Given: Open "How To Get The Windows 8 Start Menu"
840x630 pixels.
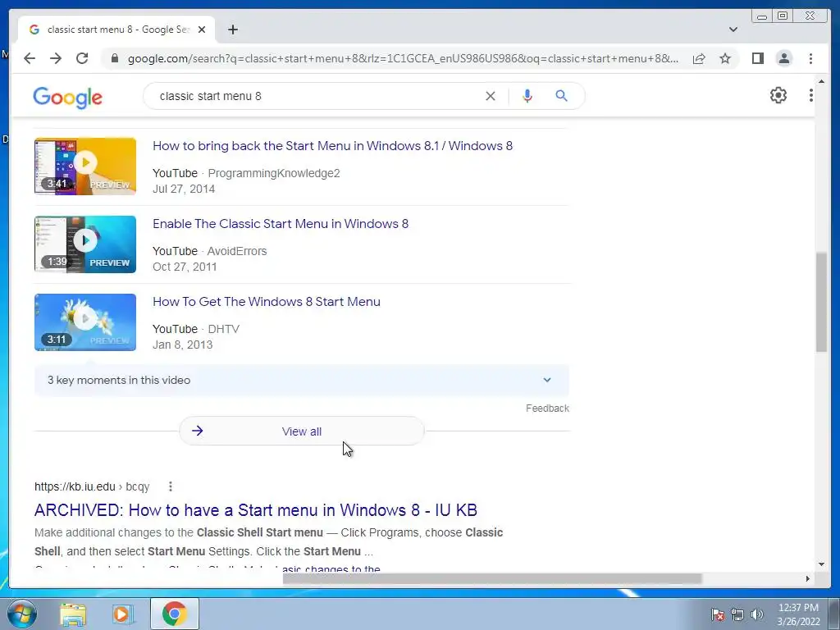Looking at the screenshot, I should [x=267, y=302].
